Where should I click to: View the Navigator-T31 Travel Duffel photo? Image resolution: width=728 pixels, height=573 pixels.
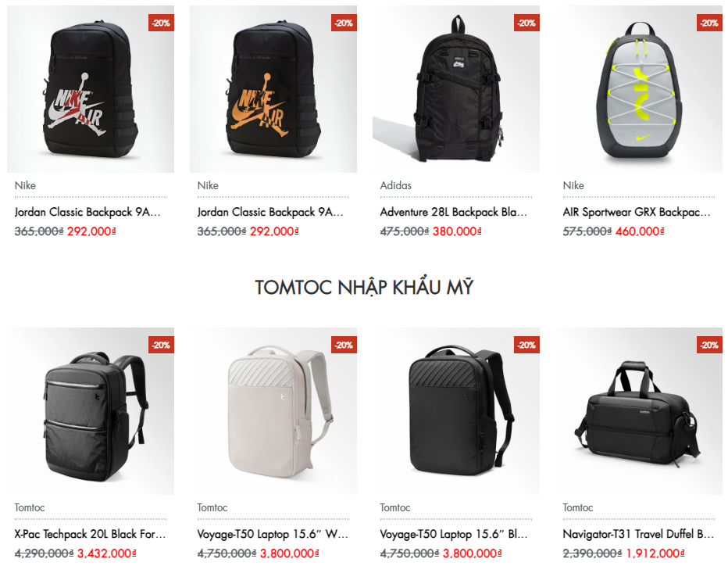click(x=639, y=411)
